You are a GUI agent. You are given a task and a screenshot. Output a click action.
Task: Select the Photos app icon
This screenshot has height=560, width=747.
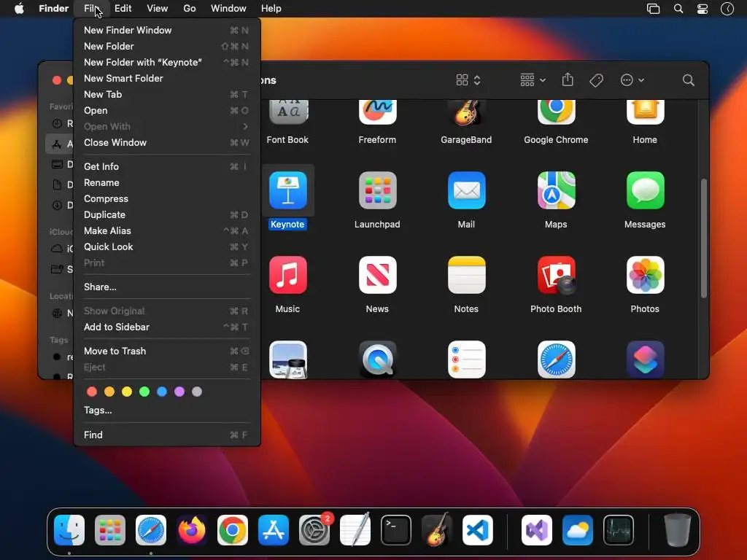(645, 275)
